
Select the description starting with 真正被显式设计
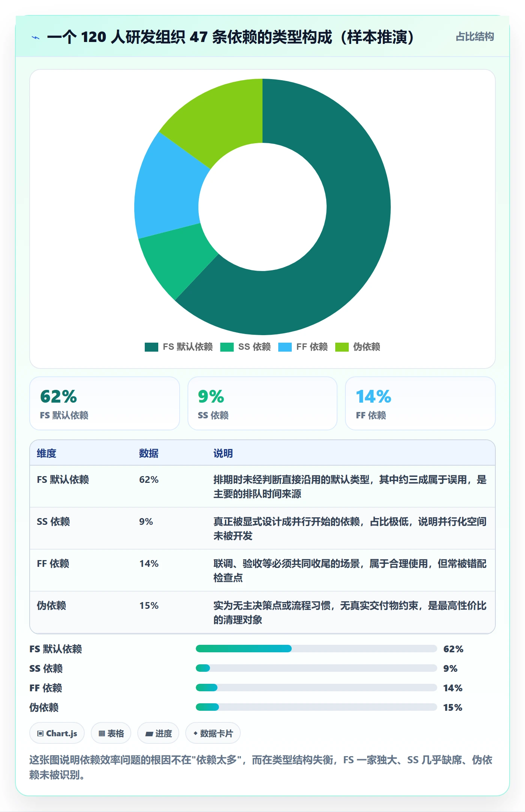click(350, 529)
